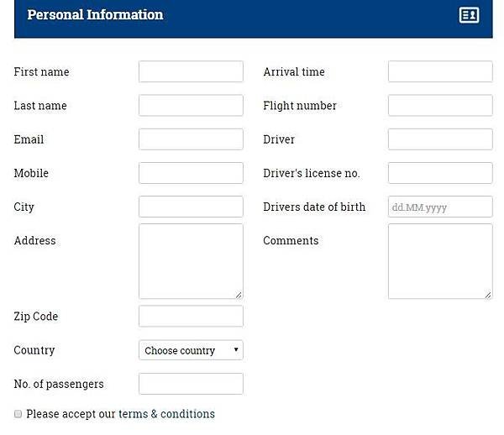Select the City text box
The width and height of the screenshot is (504, 435).
(191, 207)
